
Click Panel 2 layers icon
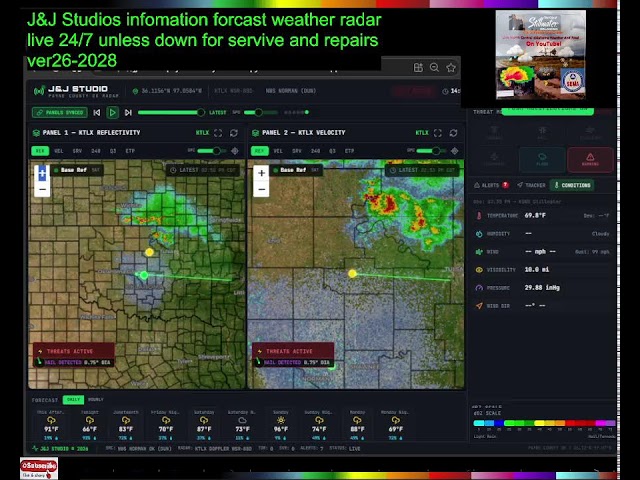[x=256, y=133]
